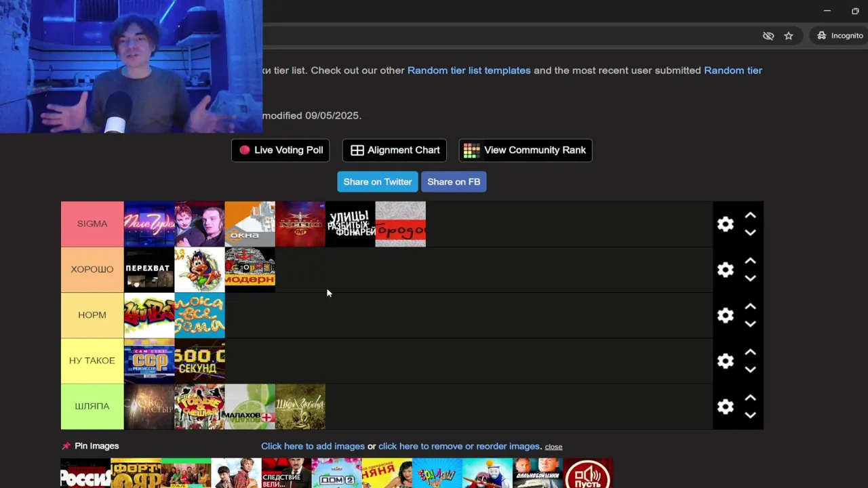Screen dimensions: 868x488
Task: Click the crossed-out eye tracking icon
Action: 768,36
